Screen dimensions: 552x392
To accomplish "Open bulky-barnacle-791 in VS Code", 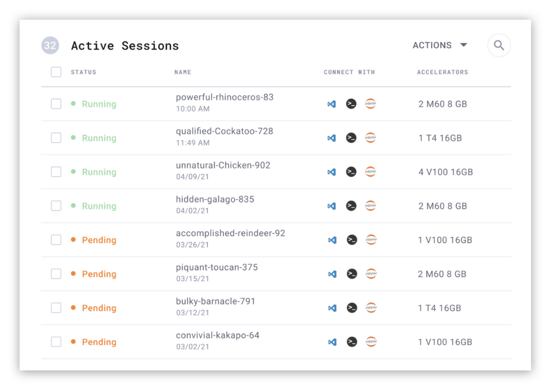I will (x=332, y=308).
